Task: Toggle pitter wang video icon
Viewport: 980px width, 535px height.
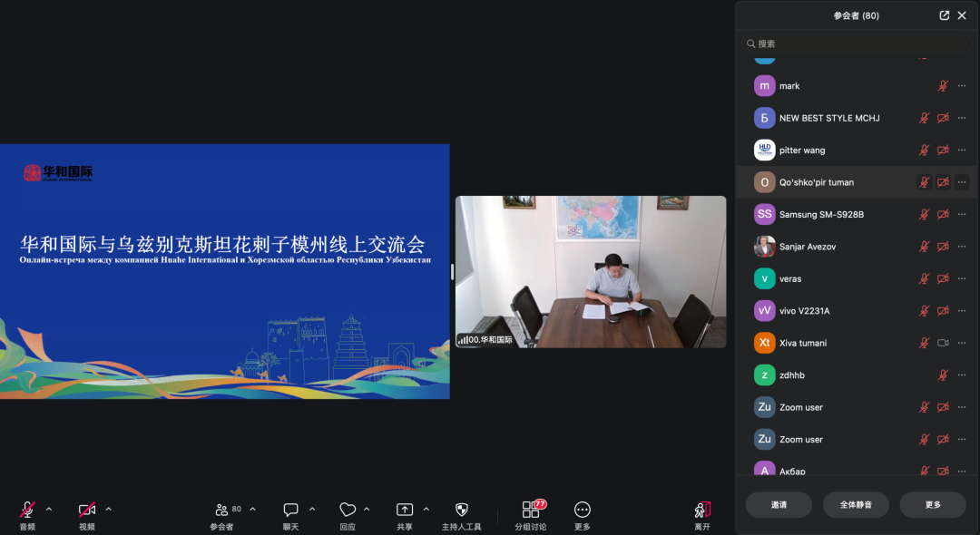Action: 943,150
